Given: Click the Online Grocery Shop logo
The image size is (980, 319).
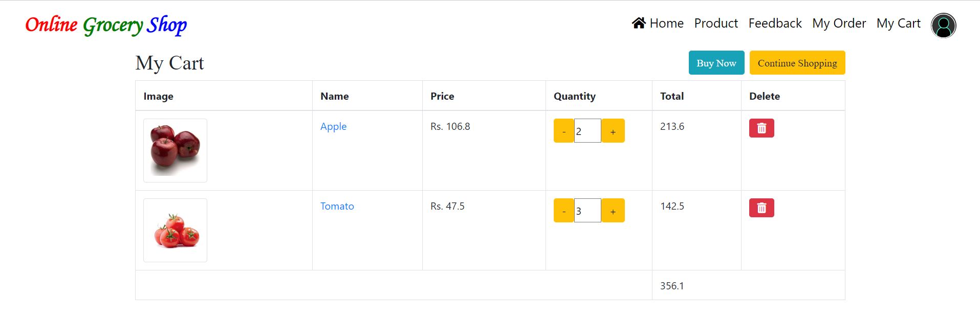Looking at the screenshot, I should click(x=106, y=25).
